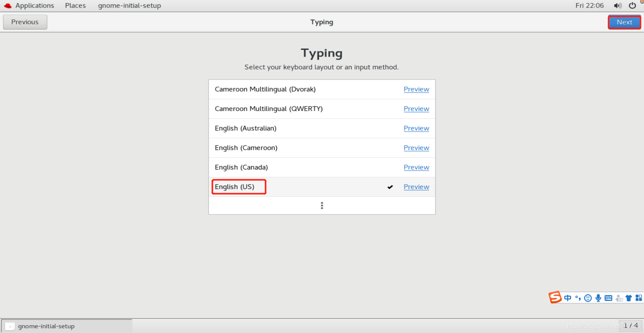644x333 pixels.
Task: Select Cameroon Multilingual (QWERTY) layout row
Action: [x=322, y=109]
